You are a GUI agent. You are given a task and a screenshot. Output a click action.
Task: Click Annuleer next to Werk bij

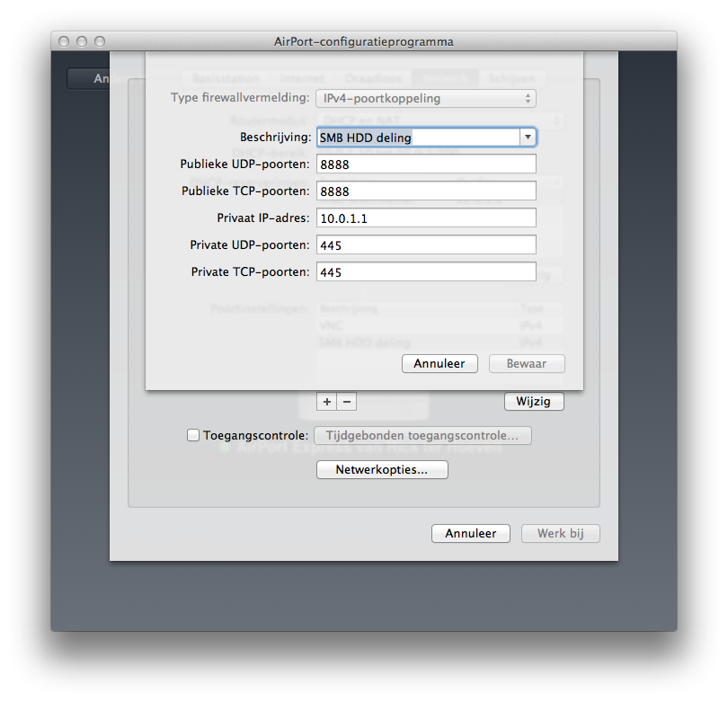[x=471, y=533]
